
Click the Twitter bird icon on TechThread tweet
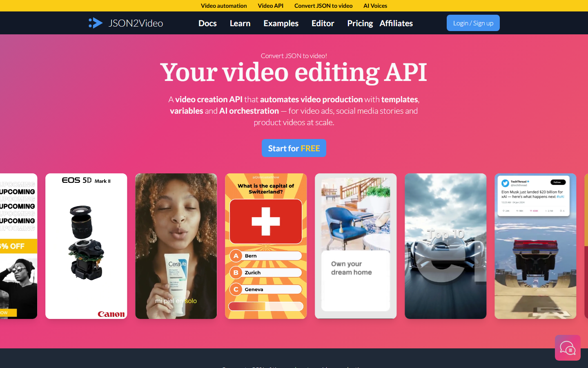tap(506, 183)
